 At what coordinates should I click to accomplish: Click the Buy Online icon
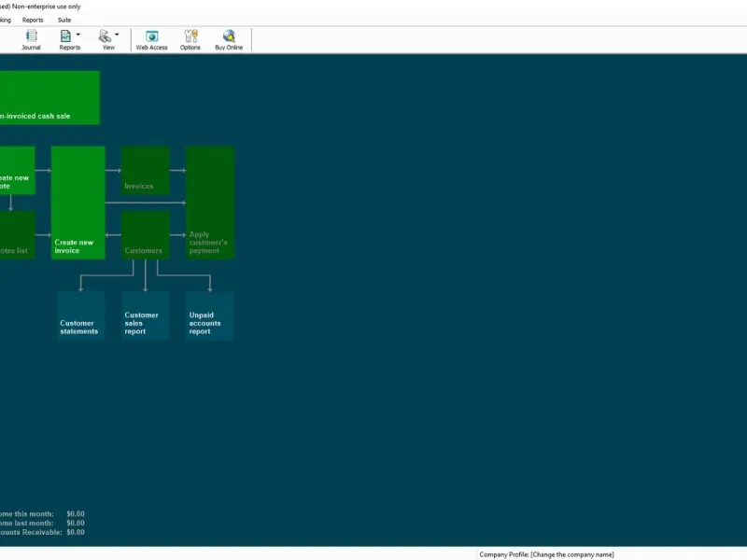[229, 39]
